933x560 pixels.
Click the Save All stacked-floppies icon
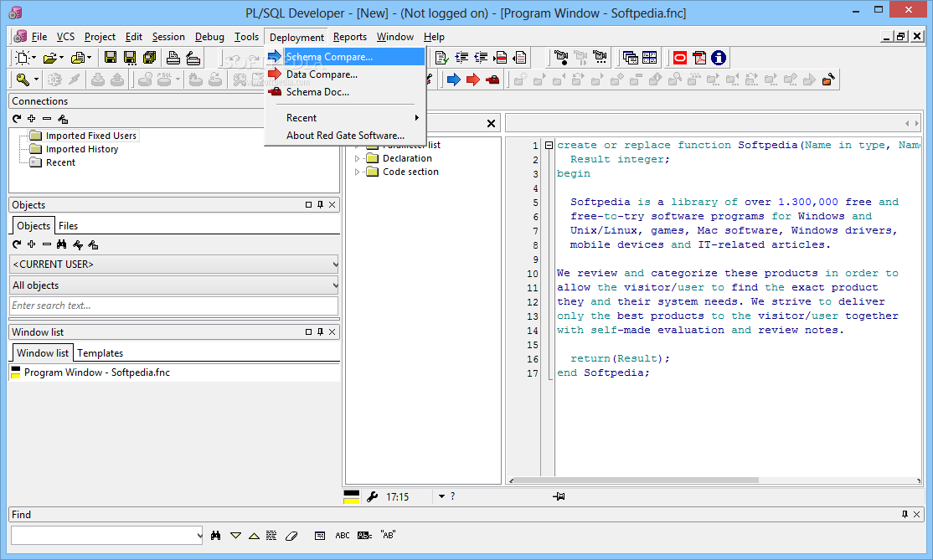(x=149, y=58)
